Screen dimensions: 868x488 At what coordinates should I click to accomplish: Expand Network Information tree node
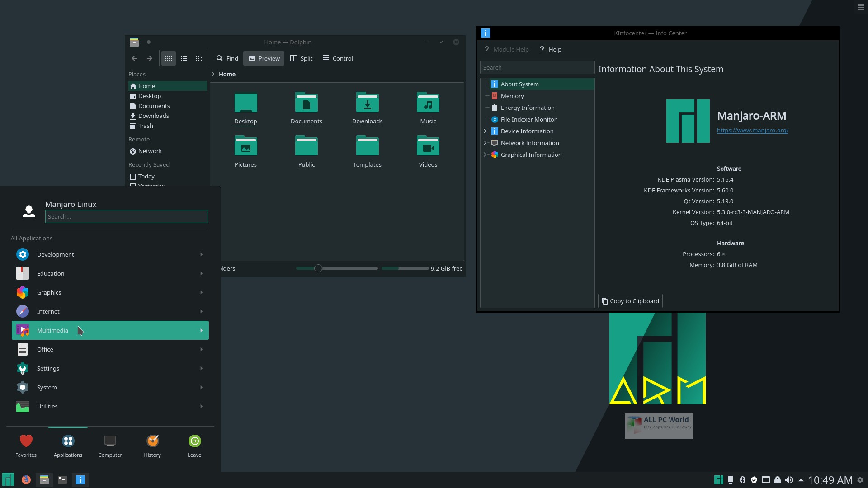tap(485, 143)
